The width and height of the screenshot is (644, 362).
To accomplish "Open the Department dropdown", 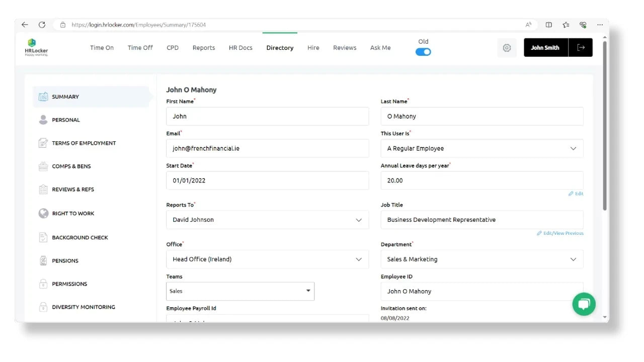I will [x=573, y=259].
